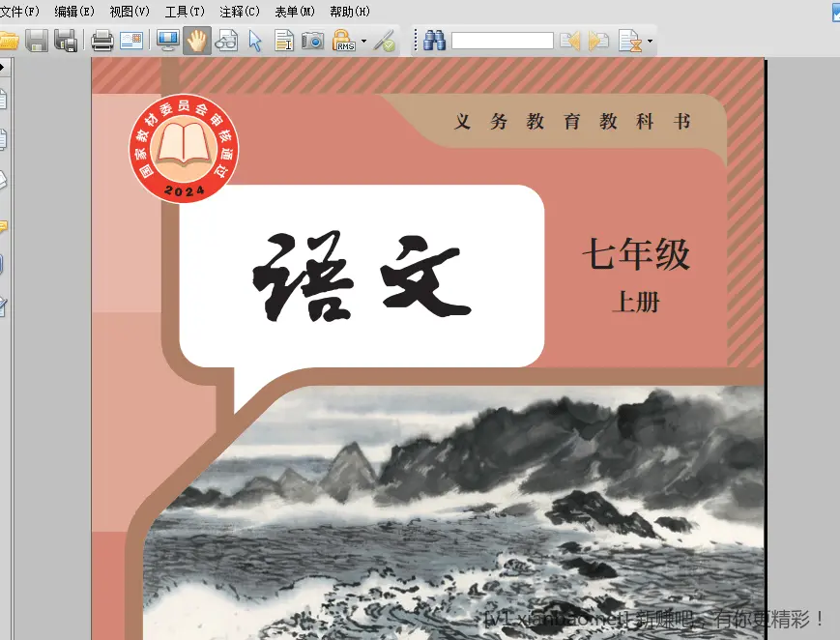
Task: Select the arrow Select tool
Action: pos(253,41)
